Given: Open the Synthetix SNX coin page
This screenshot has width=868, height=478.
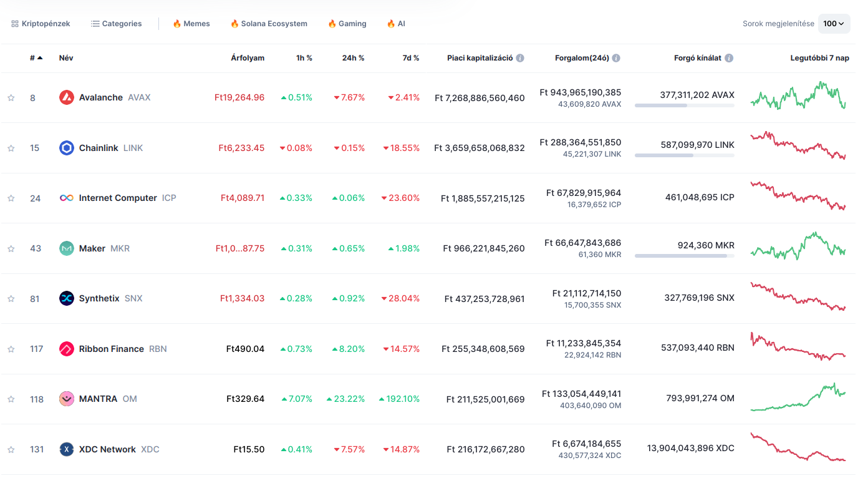Looking at the screenshot, I should [x=110, y=298].
